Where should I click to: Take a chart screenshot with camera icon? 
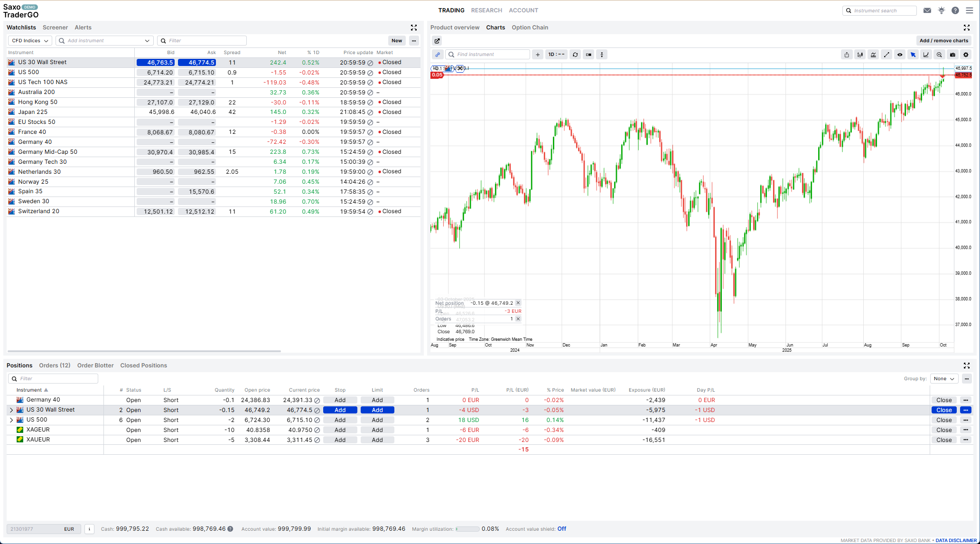pos(952,54)
